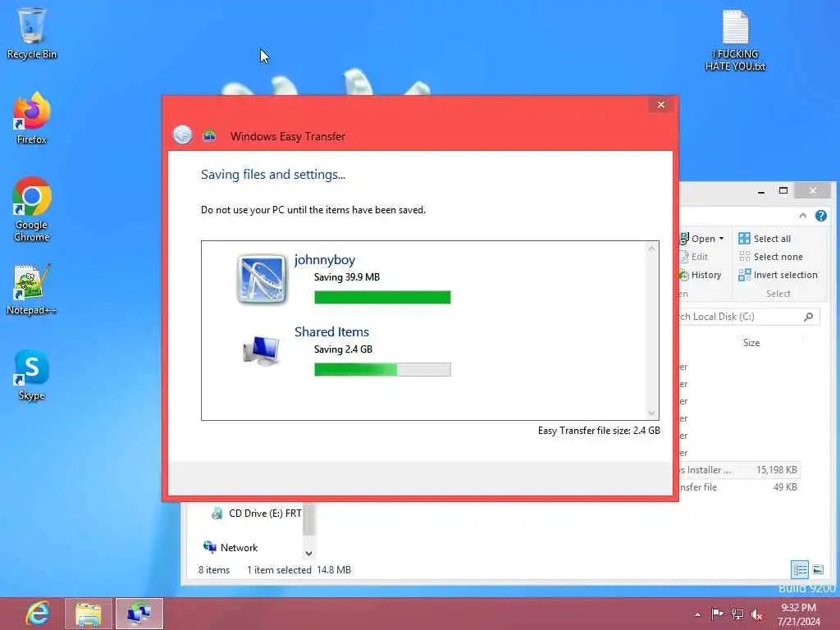840x630 pixels.
Task: Click the muted volume tray icon
Action: tap(757, 614)
